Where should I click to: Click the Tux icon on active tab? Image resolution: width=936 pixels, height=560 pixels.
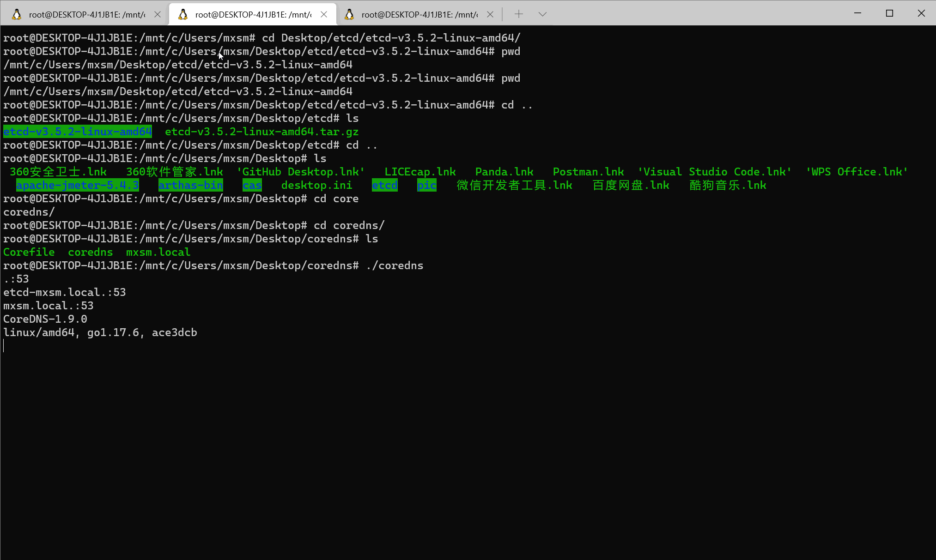point(183,14)
